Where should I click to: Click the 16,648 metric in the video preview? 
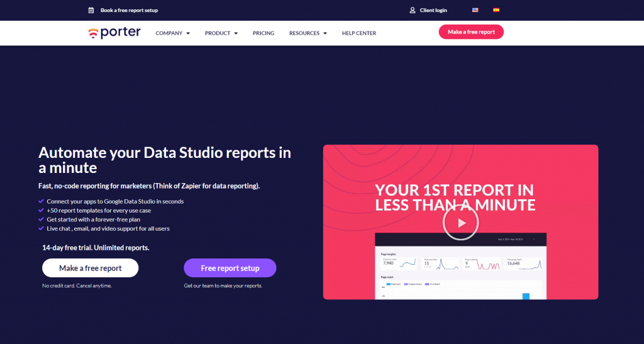(513, 263)
